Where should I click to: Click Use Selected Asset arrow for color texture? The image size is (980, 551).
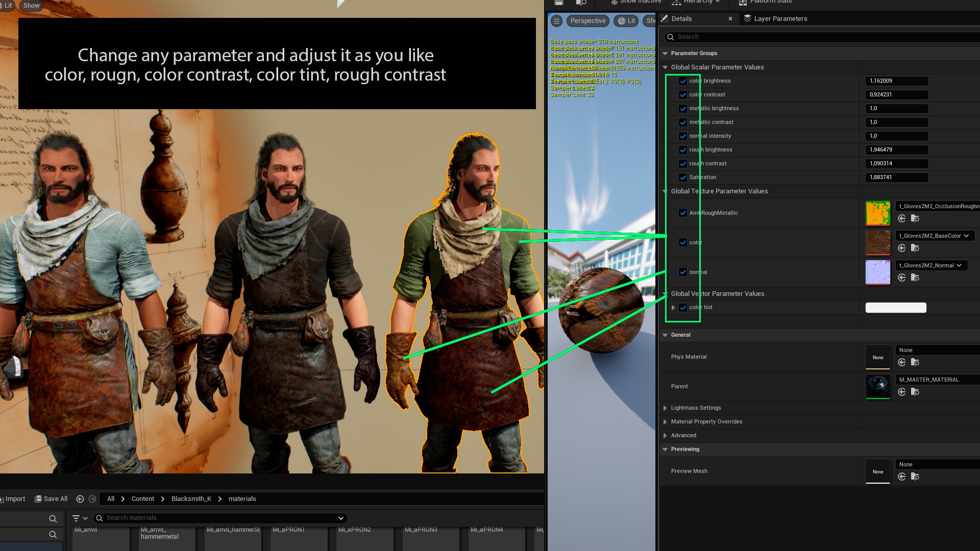(x=902, y=248)
